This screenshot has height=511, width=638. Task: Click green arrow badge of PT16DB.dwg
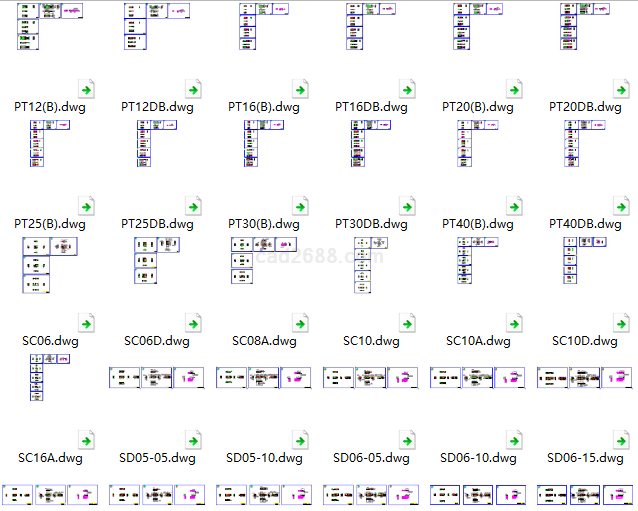(x=408, y=89)
